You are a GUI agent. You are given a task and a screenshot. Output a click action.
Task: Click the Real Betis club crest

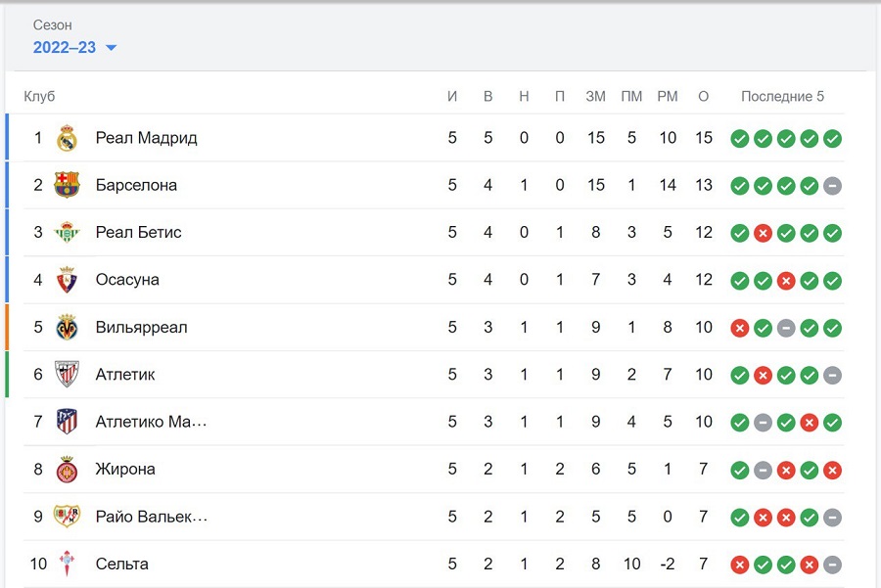67,232
